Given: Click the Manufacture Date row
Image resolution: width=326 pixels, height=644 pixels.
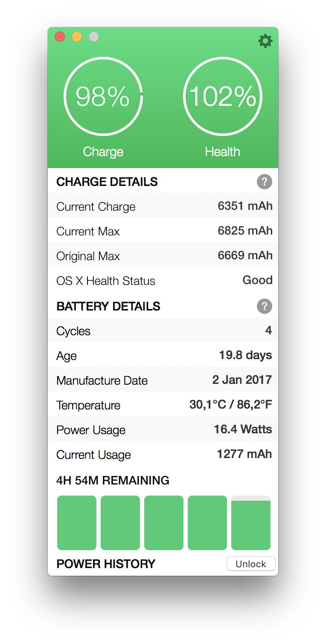Looking at the screenshot, I should (x=163, y=380).
